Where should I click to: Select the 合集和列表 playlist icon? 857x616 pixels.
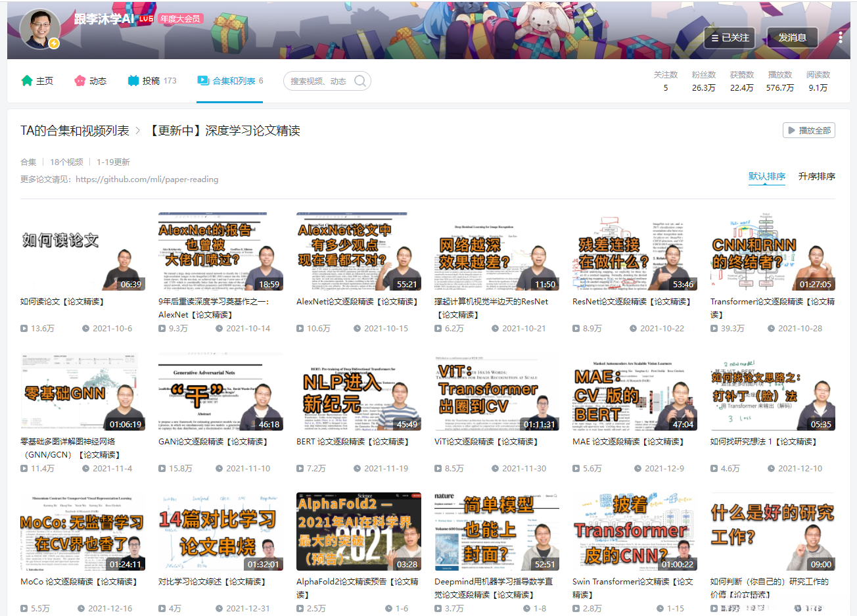(x=204, y=80)
